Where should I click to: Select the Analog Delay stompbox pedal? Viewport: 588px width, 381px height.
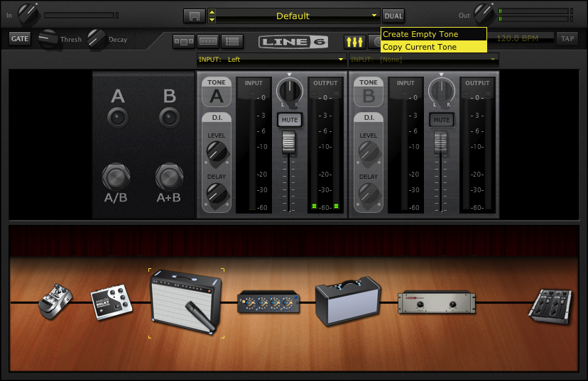point(111,301)
